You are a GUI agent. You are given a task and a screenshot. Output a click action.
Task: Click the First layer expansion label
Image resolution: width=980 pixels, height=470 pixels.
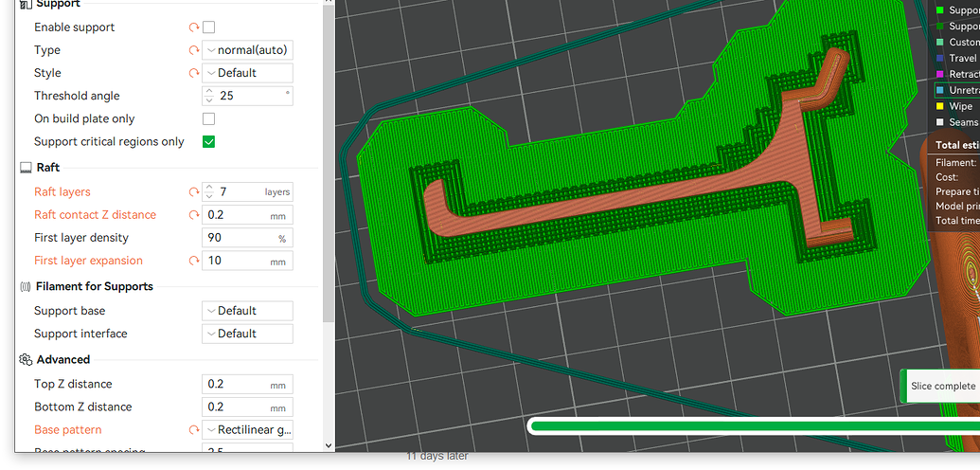click(x=88, y=261)
